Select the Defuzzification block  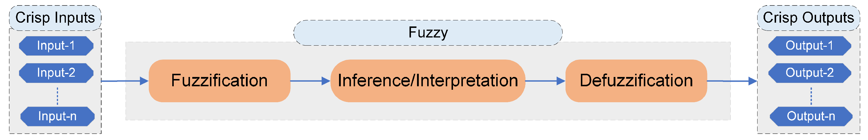636,81
